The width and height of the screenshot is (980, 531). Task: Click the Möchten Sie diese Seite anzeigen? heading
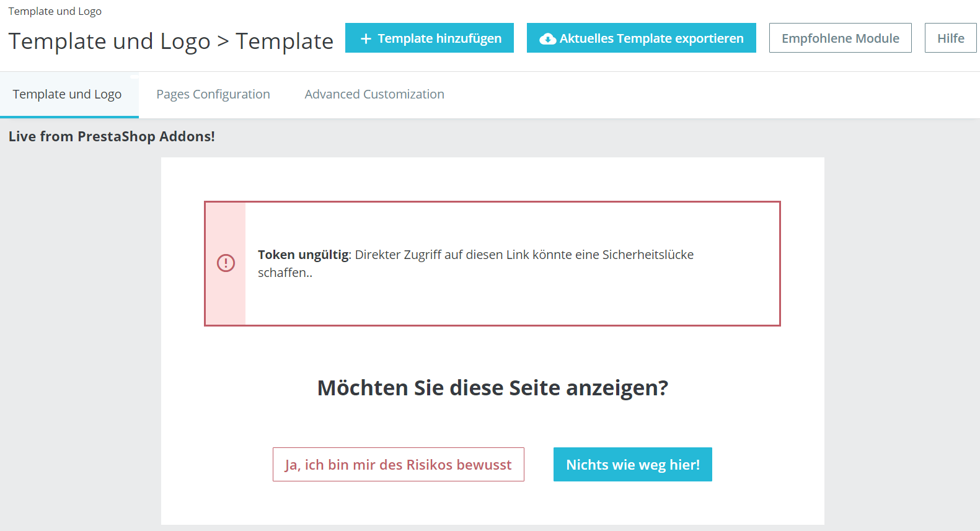click(493, 388)
